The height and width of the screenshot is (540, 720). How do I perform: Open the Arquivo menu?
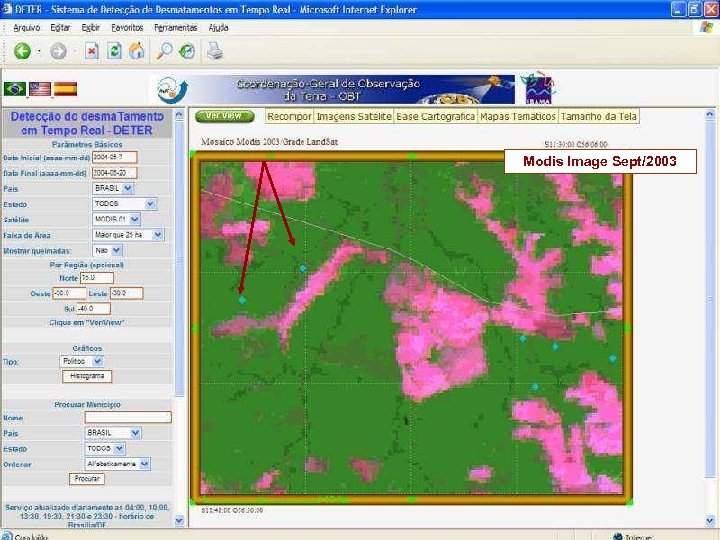(27, 28)
